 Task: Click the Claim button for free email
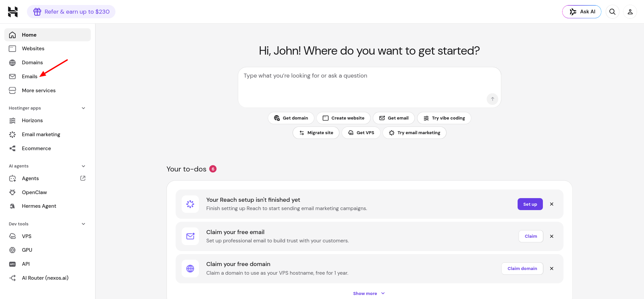531,236
